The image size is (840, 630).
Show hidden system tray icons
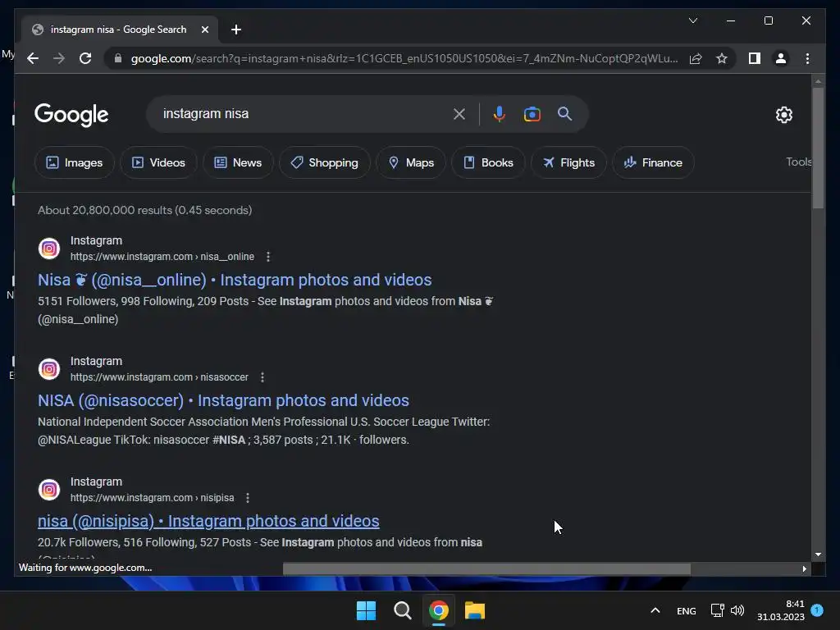(655, 610)
